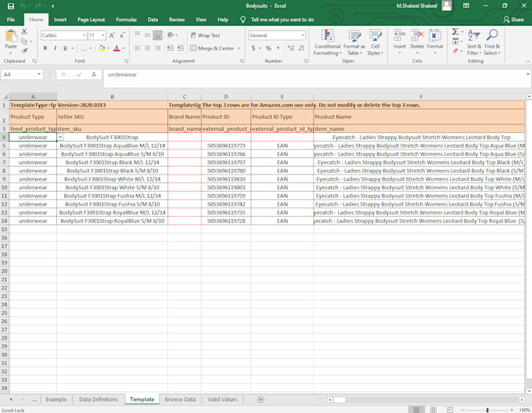Viewport: 532px width, 413px height.
Task: Click the Format Painter brush icon
Action: (x=24, y=51)
